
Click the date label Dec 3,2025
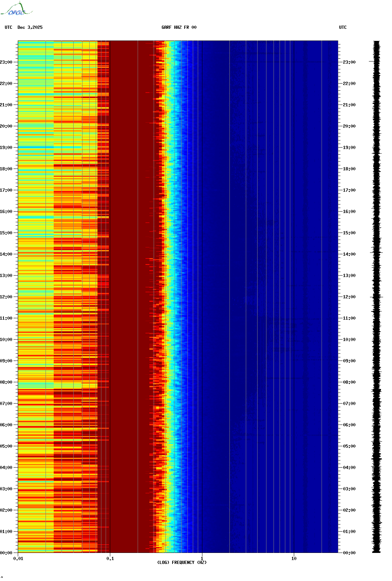click(x=30, y=27)
